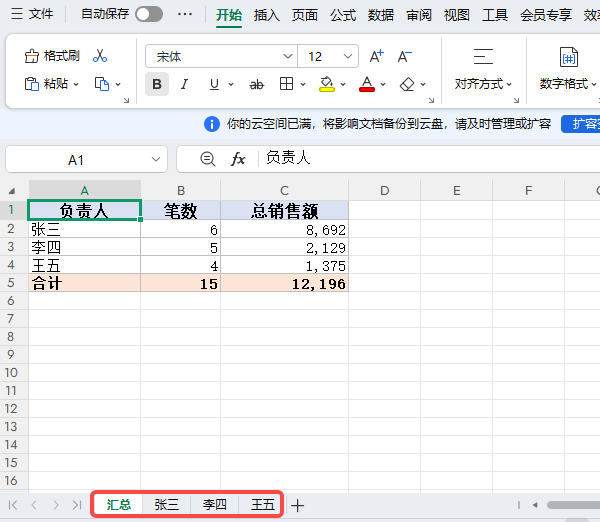Open the 文件 hamburger menu

32,14
